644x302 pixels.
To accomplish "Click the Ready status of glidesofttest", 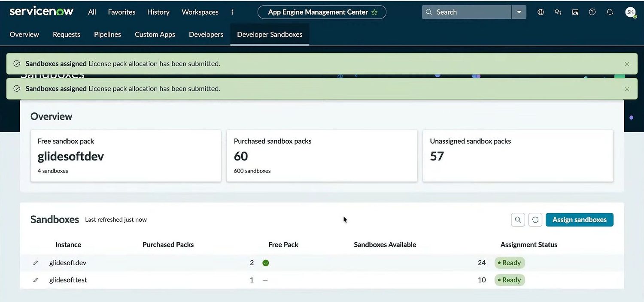I will 510,280.
